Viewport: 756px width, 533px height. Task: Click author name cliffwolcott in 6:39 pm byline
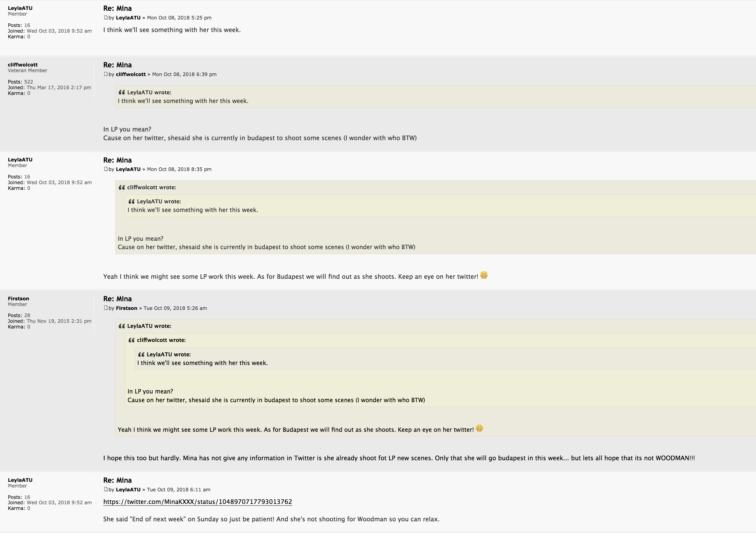tap(131, 75)
